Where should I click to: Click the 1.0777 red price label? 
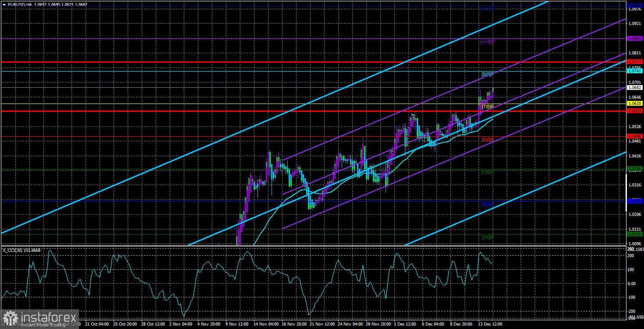[x=635, y=61]
